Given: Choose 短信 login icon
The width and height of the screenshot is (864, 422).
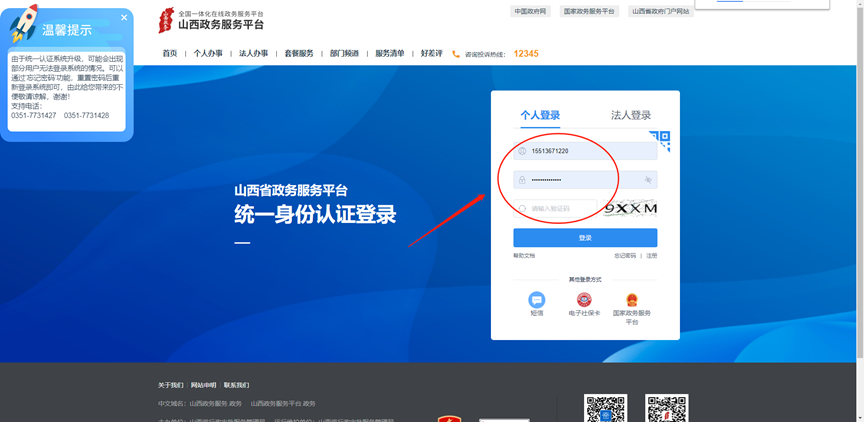Looking at the screenshot, I should click(537, 300).
